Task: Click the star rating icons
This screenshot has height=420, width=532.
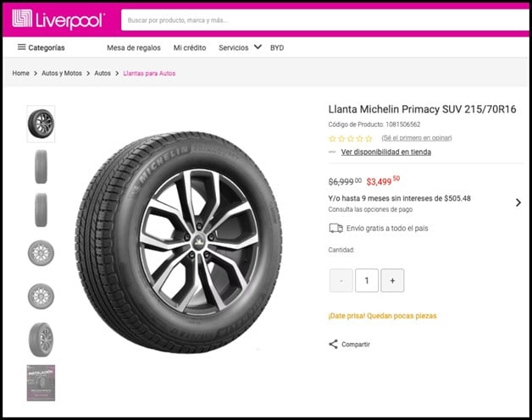Action: [x=350, y=138]
